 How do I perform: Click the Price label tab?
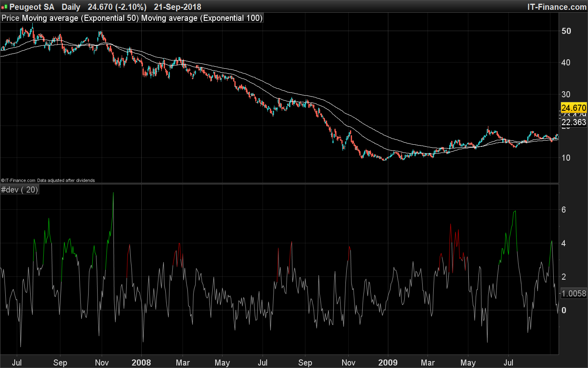pyautogui.click(x=11, y=18)
